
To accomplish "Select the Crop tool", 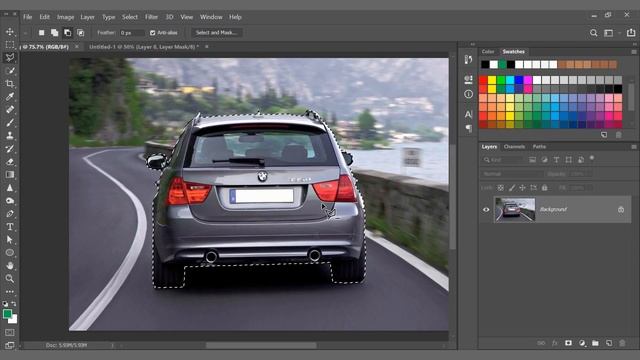I will point(10,84).
